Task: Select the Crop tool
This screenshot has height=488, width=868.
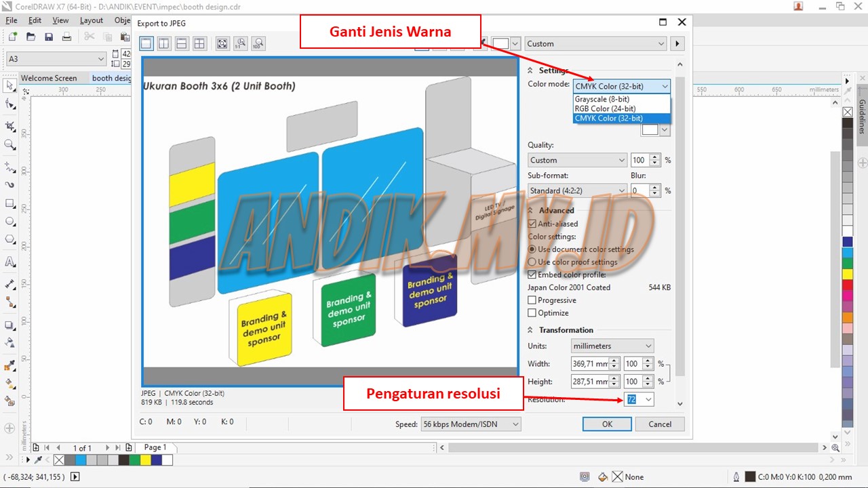Action: 9,126
